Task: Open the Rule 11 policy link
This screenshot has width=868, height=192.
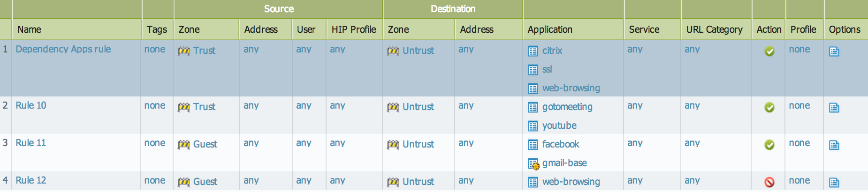Action: (31, 143)
